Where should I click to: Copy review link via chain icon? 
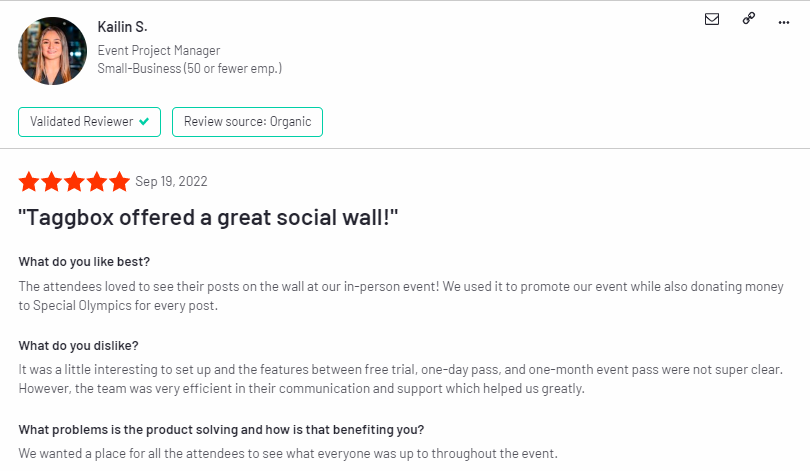(x=748, y=18)
